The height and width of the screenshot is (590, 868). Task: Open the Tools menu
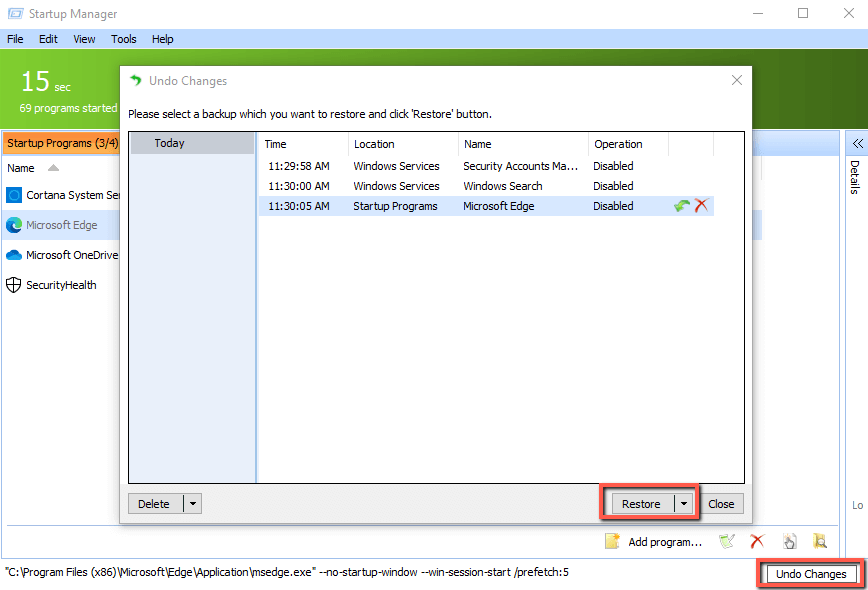point(123,39)
